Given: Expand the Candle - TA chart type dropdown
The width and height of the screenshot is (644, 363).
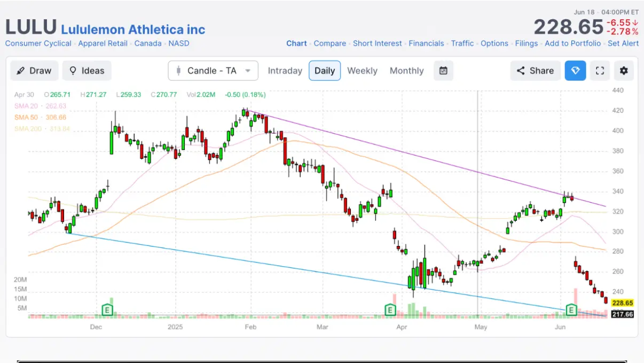Looking at the screenshot, I should [x=213, y=71].
